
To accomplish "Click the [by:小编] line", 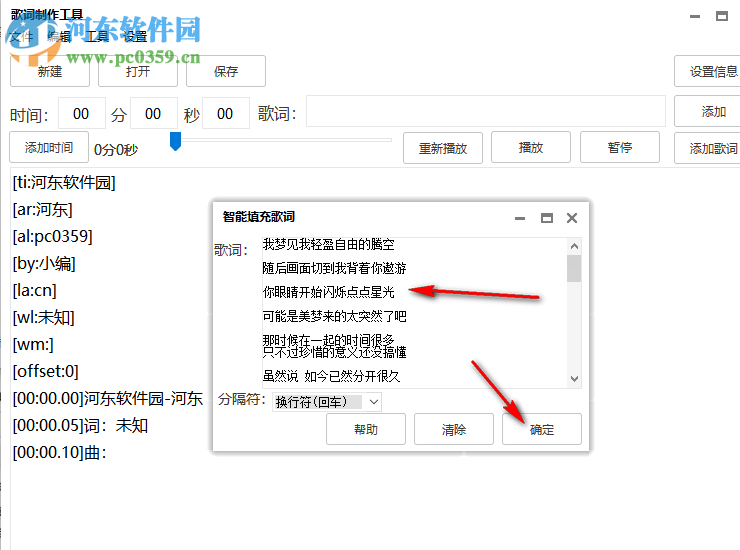I will 44,263.
